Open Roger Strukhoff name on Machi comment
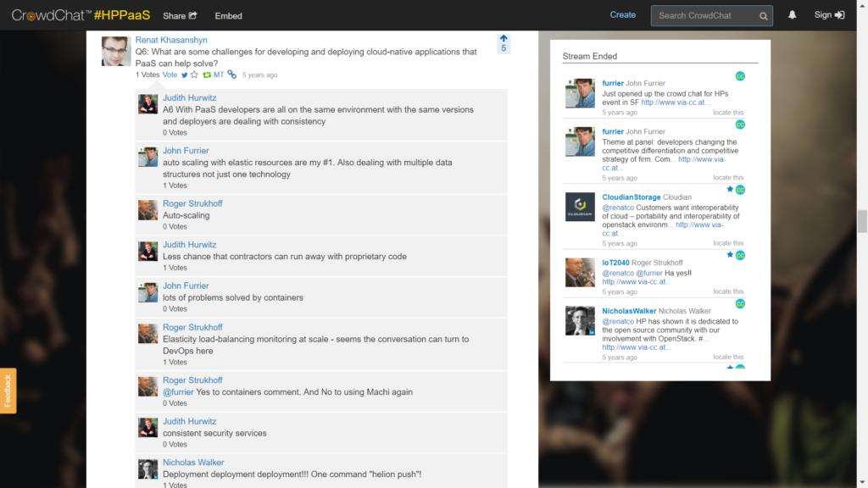 coord(192,380)
